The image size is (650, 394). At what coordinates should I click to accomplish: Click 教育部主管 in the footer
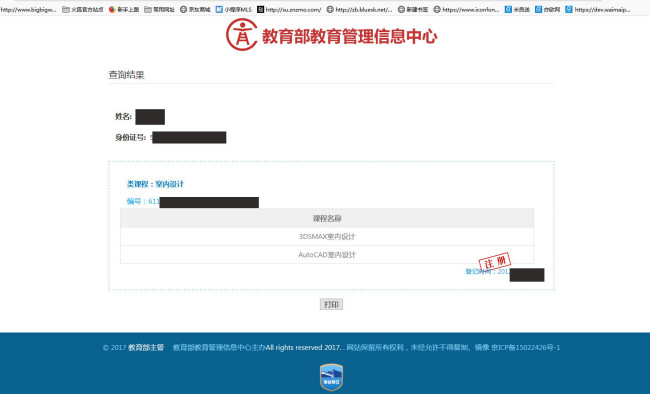tap(146, 348)
